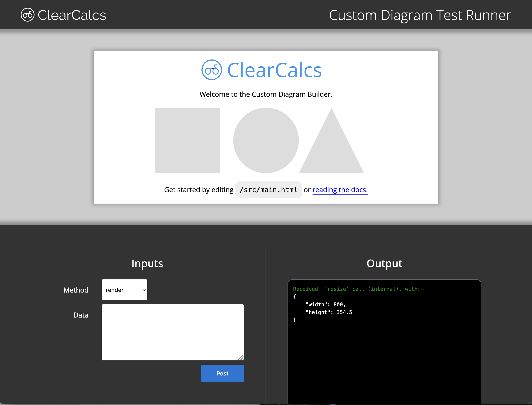Click inside the Data text area

coord(173,333)
